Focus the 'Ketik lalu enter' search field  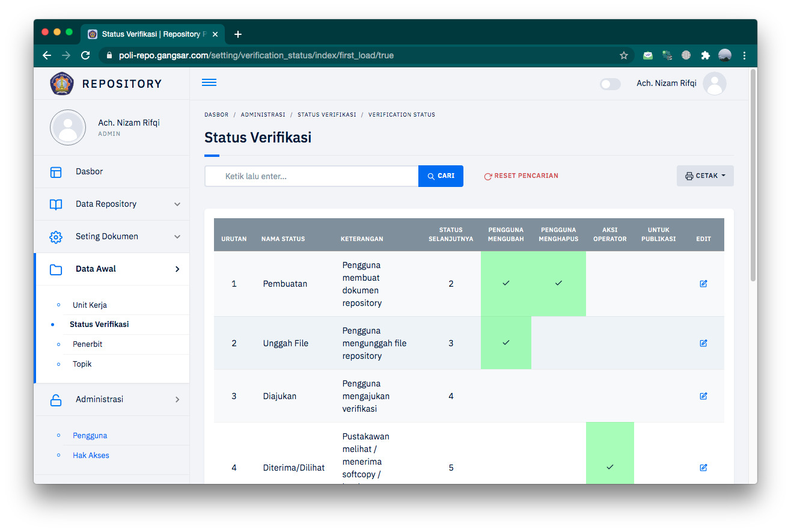pyautogui.click(x=313, y=176)
